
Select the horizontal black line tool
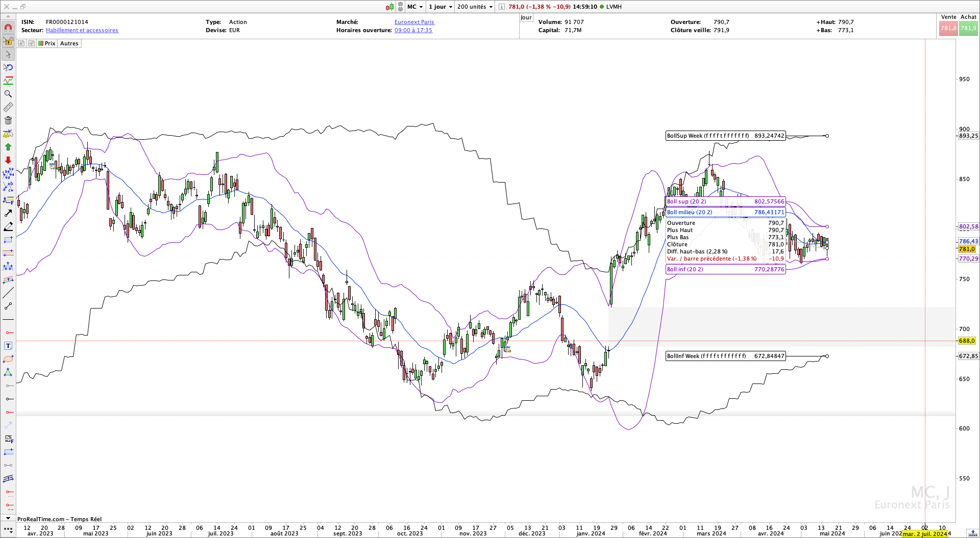pyautogui.click(x=8, y=319)
